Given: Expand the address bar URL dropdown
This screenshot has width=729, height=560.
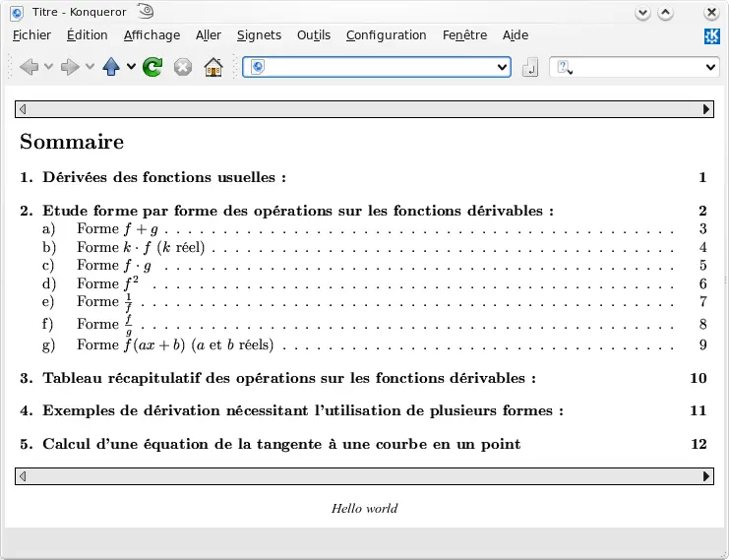Looking at the screenshot, I should pyautogui.click(x=503, y=67).
